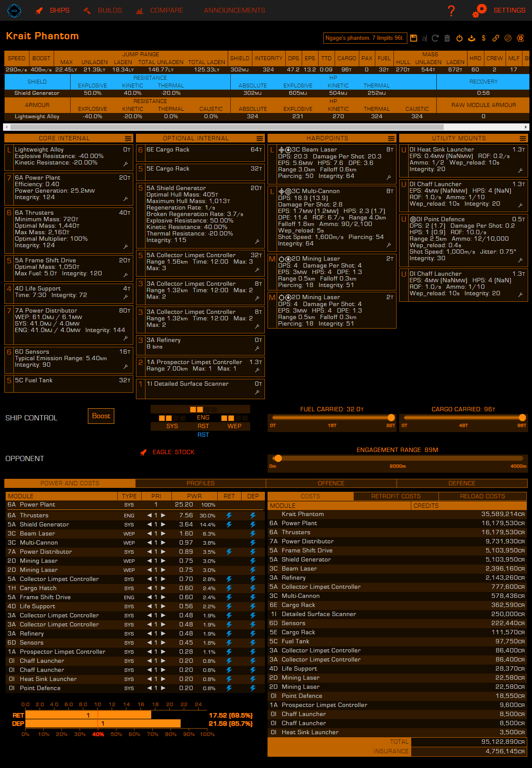Delete the build with the trash icon
The height and width of the screenshot is (768, 532).
pyautogui.click(x=447, y=38)
